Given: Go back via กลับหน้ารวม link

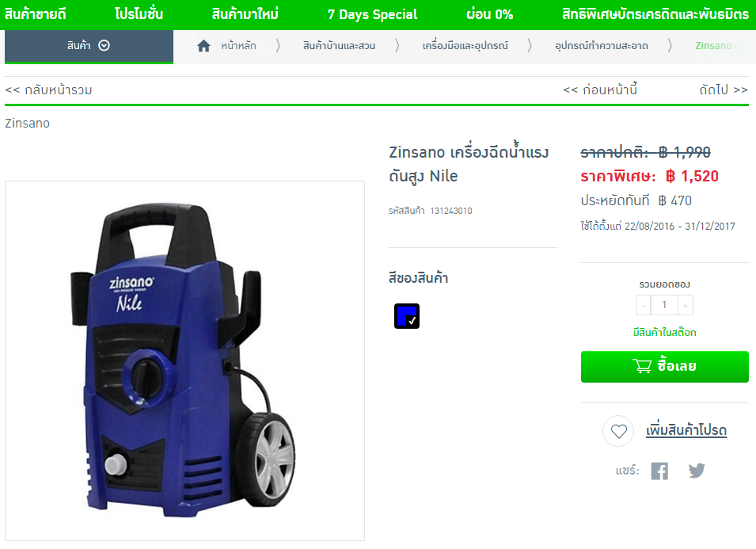Looking at the screenshot, I should (49, 90).
